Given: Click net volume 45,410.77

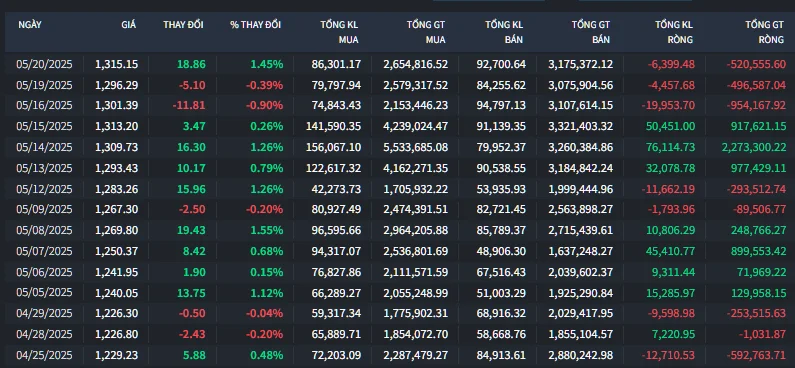Looking at the screenshot, I should point(671,251).
